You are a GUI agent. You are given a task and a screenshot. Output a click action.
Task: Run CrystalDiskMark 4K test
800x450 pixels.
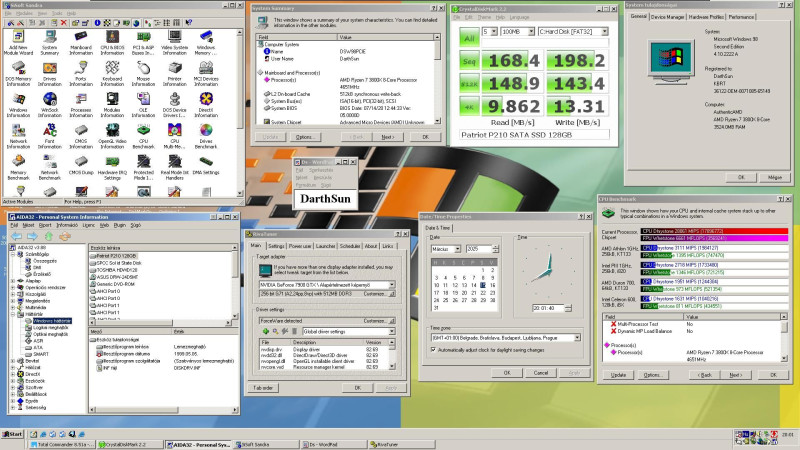(x=469, y=107)
